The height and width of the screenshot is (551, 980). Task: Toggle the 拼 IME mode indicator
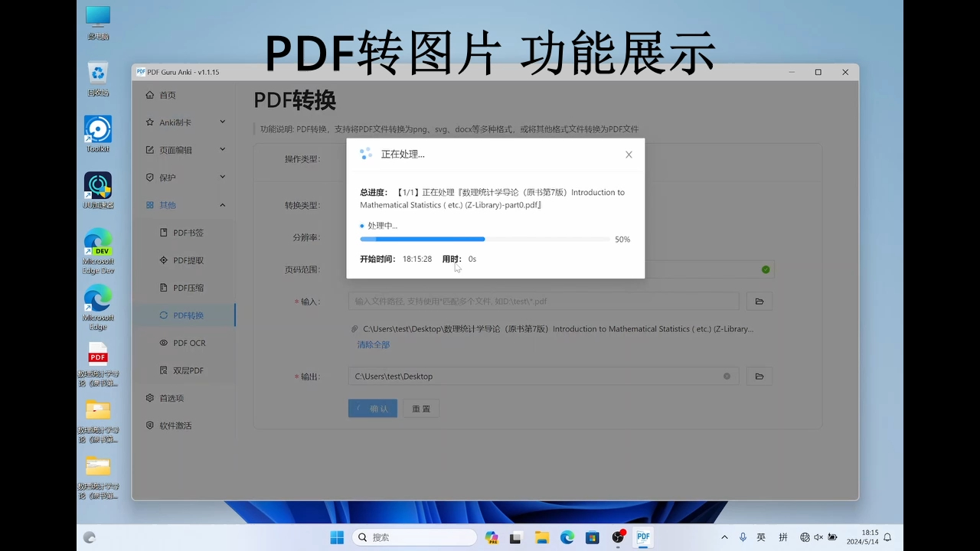tap(783, 537)
